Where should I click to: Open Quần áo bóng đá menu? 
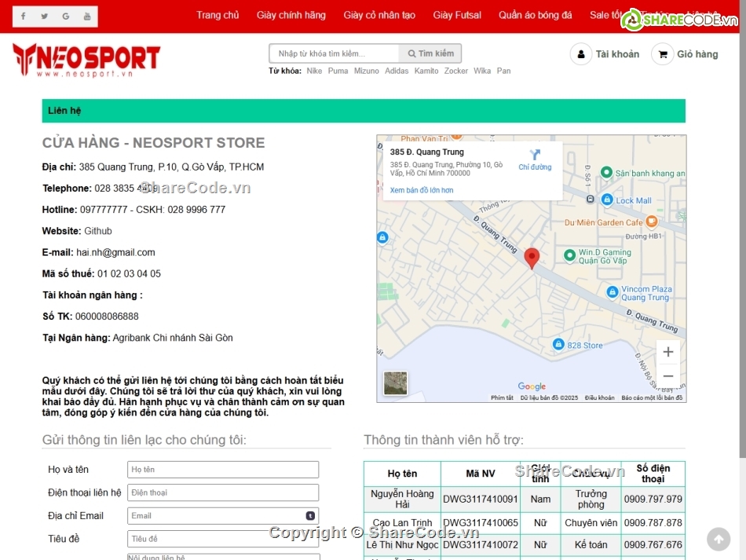(536, 15)
